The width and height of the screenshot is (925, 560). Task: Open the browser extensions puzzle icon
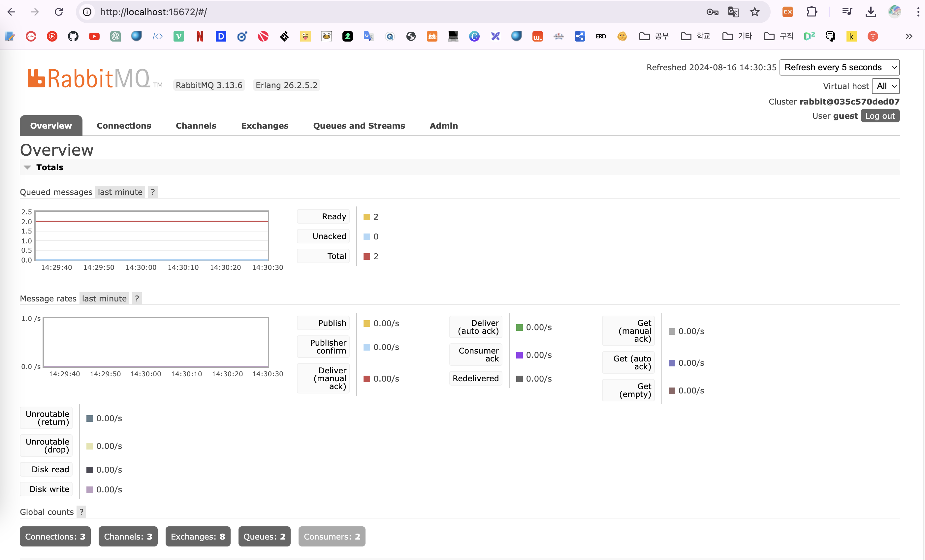[812, 12]
